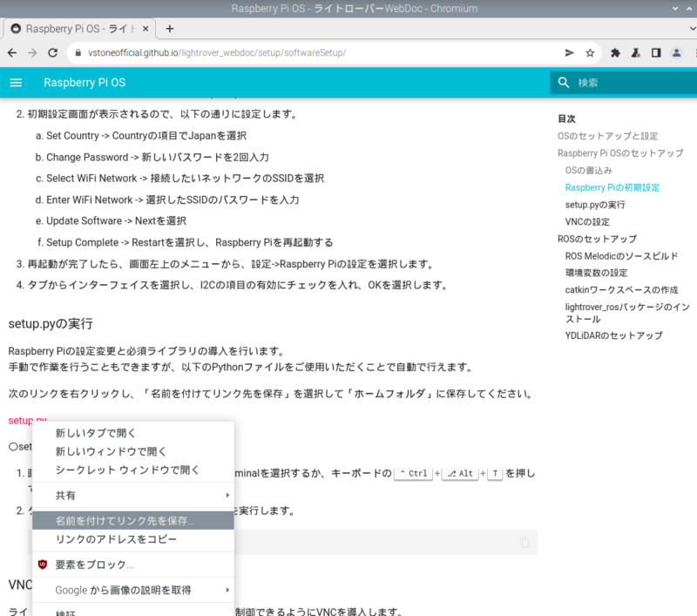Image resolution: width=697 pixels, height=616 pixels.
Task: Go to Raspberry Piの初期設定 section
Action: point(612,187)
